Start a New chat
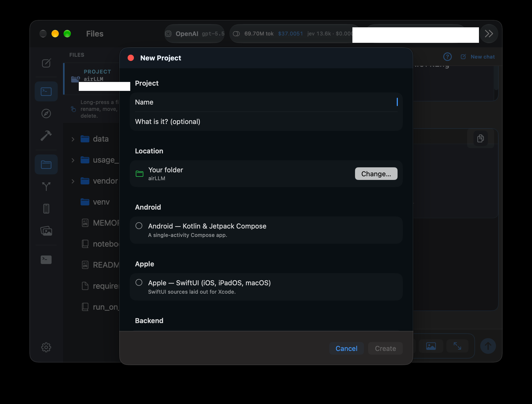The image size is (532, 404). coord(478,57)
